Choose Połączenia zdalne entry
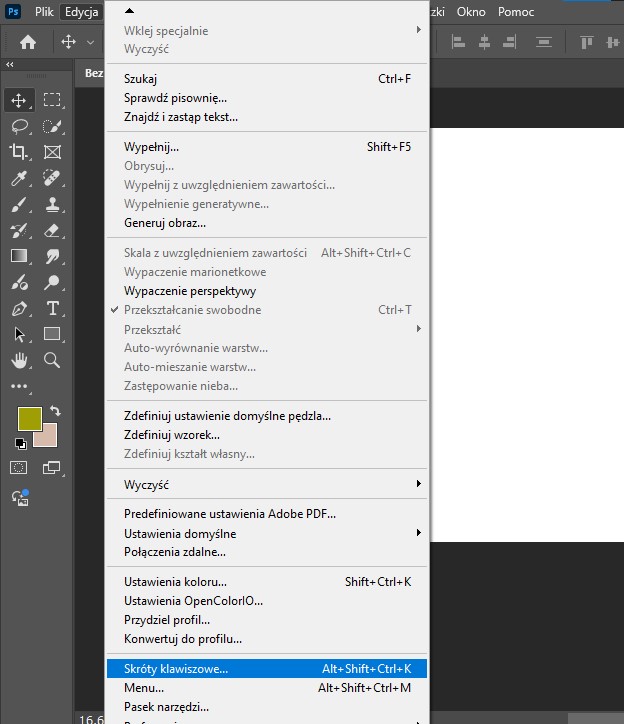The width and height of the screenshot is (624, 724). (267, 552)
